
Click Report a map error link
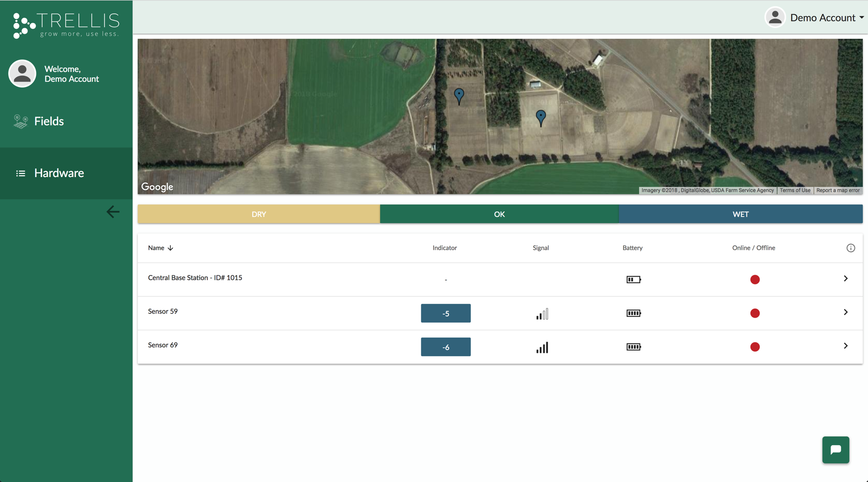coord(838,190)
